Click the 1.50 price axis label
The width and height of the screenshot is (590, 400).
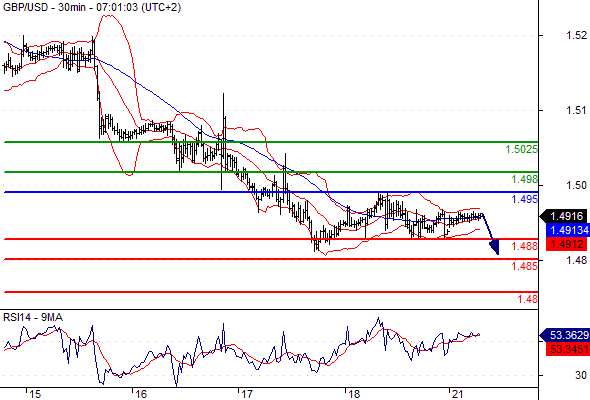[x=576, y=185]
